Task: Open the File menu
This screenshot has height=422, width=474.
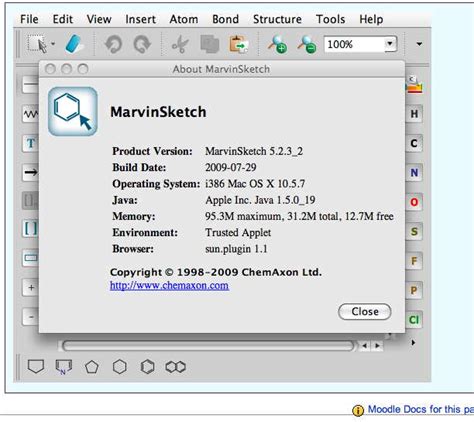Action: (29, 19)
